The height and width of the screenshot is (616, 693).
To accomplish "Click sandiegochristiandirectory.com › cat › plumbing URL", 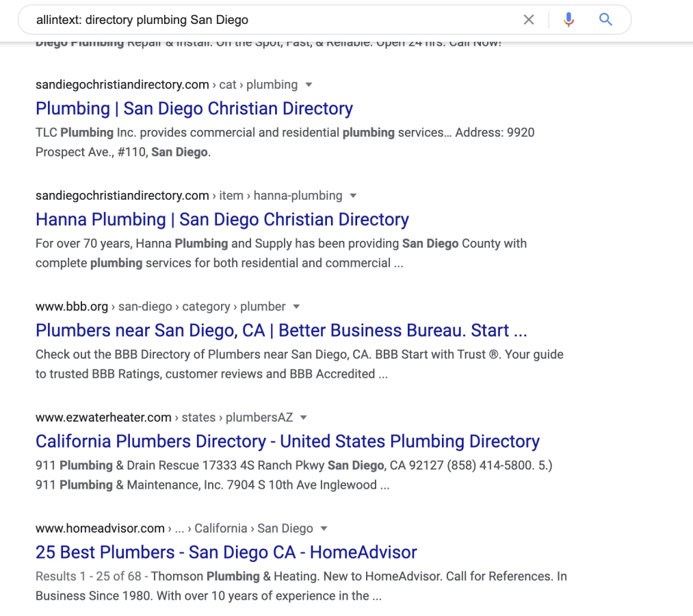I will 167,85.
